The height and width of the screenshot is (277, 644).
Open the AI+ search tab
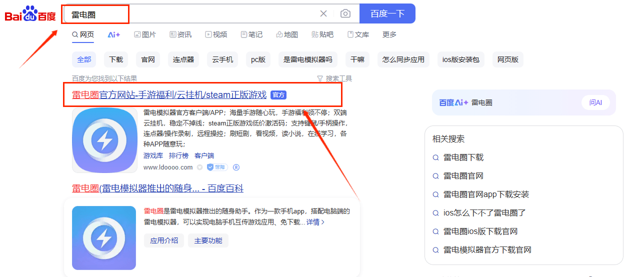(x=114, y=34)
